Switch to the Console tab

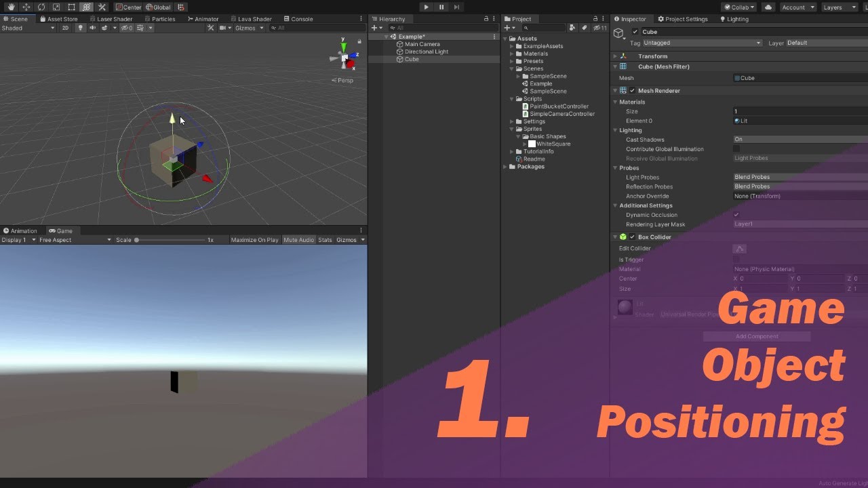point(298,19)
